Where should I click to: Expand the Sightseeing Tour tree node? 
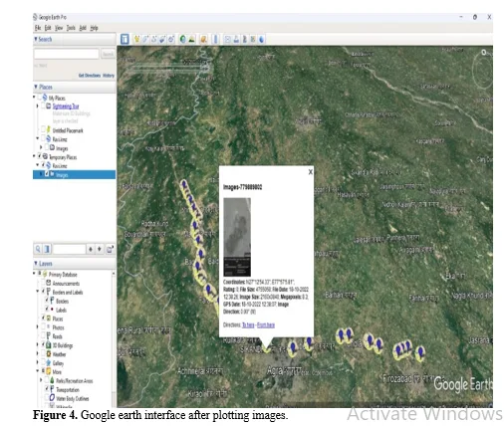(x=37, y=106)
